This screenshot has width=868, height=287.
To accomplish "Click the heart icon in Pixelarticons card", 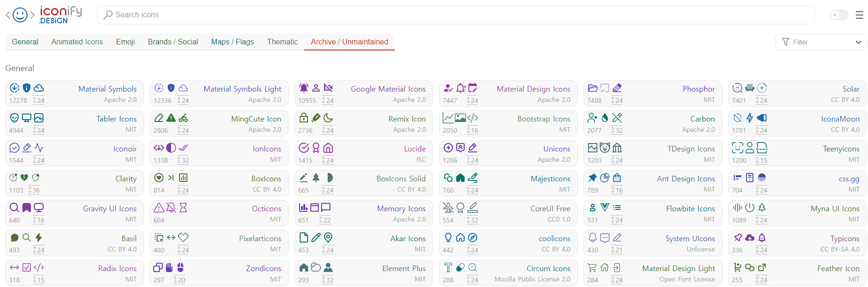I will tap(183, 237).
